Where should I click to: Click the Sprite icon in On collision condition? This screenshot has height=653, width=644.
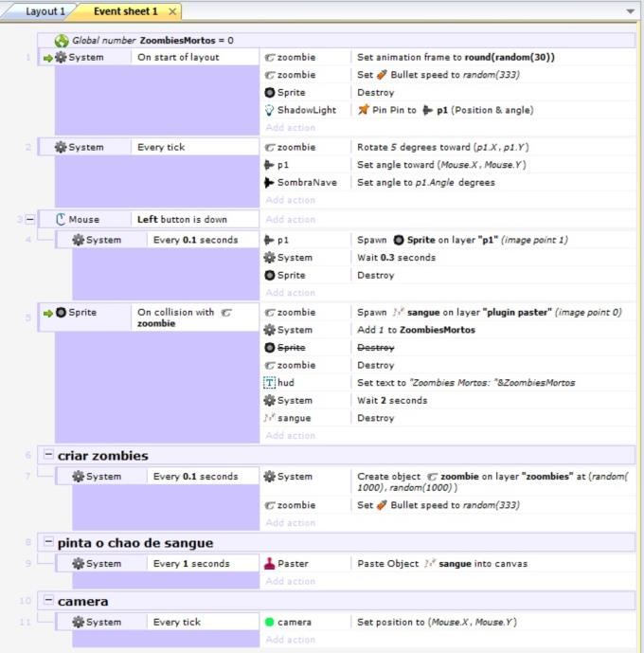pyautogui.click(x=61, y=313)
